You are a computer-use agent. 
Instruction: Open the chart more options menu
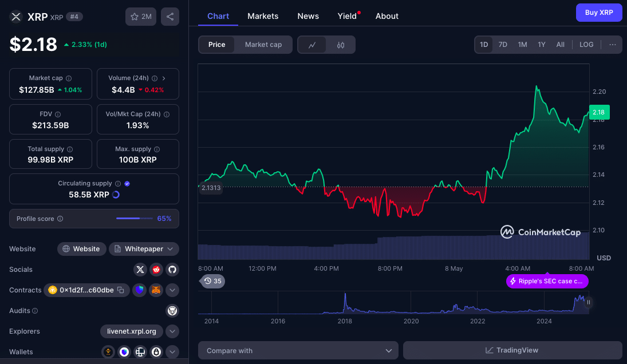click(612, 45)
